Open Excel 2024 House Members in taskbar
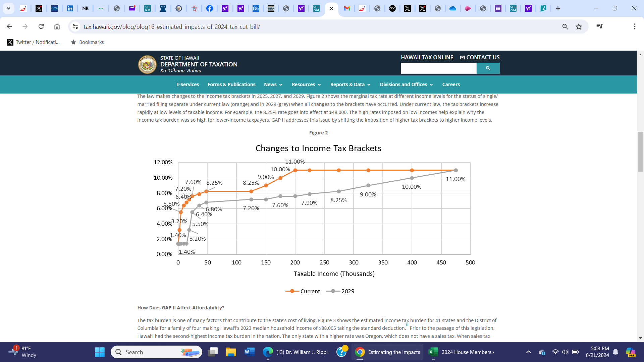The width and height of the screenshot is (644, 362). (461, 352)
